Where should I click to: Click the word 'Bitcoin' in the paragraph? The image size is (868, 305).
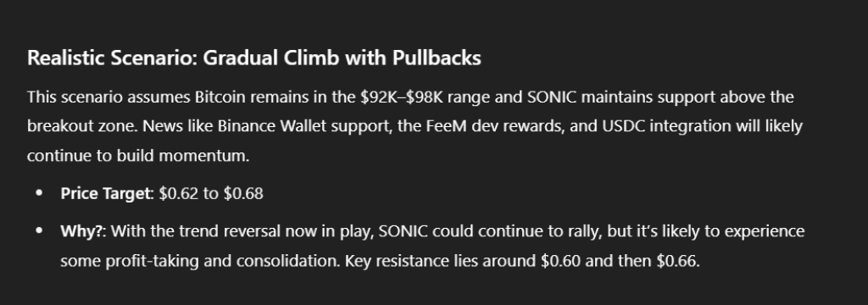(x=220, y=97)
